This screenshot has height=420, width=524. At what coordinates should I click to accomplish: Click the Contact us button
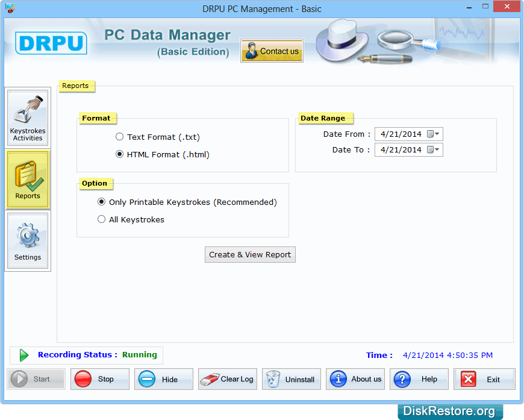tap(272, 51)
